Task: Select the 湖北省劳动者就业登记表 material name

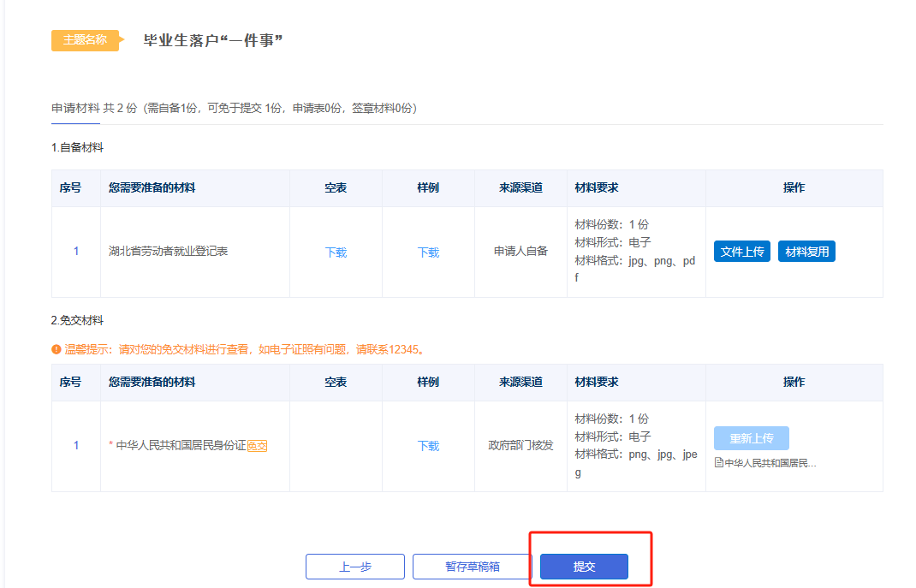Action: pyautogui.click(x=169, y=252)
